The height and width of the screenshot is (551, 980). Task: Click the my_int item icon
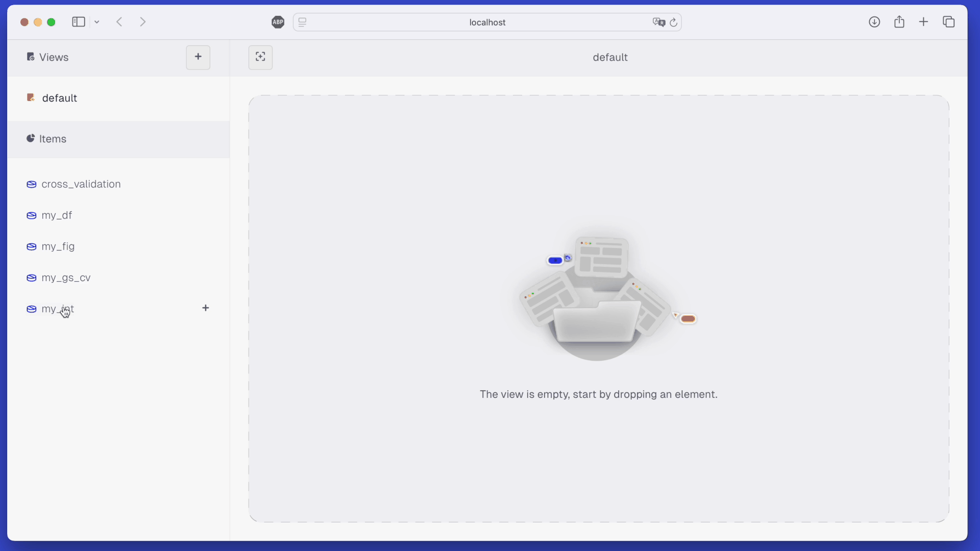tap(31, 308)
